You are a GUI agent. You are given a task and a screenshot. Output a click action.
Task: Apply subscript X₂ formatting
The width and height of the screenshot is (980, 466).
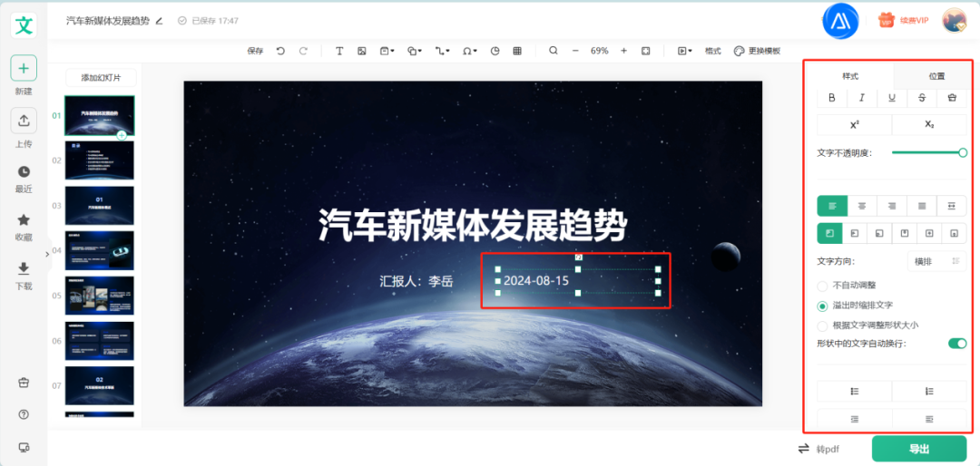click(929, 125)
